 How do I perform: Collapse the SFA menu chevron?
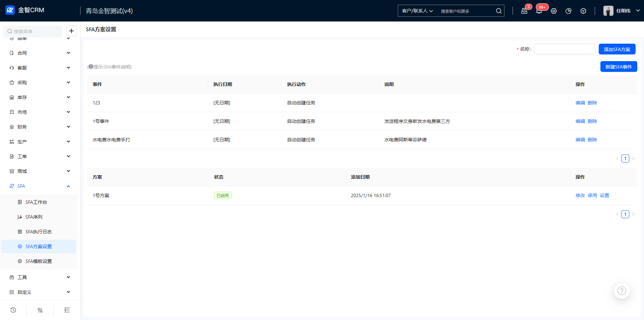(68, 186)
